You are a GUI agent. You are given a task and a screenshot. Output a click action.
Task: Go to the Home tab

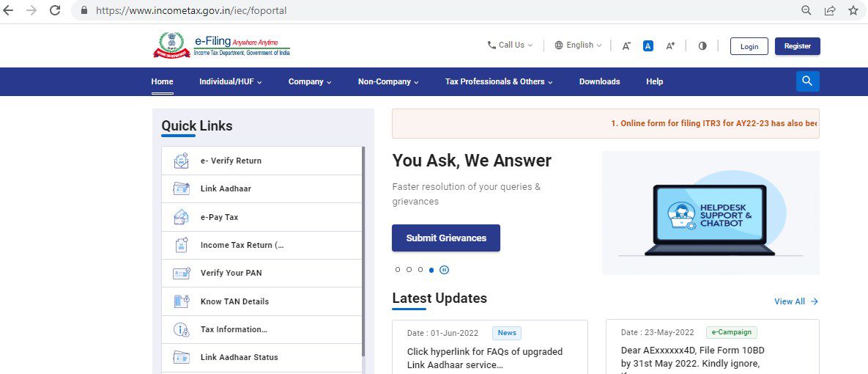tap(162, 81)
